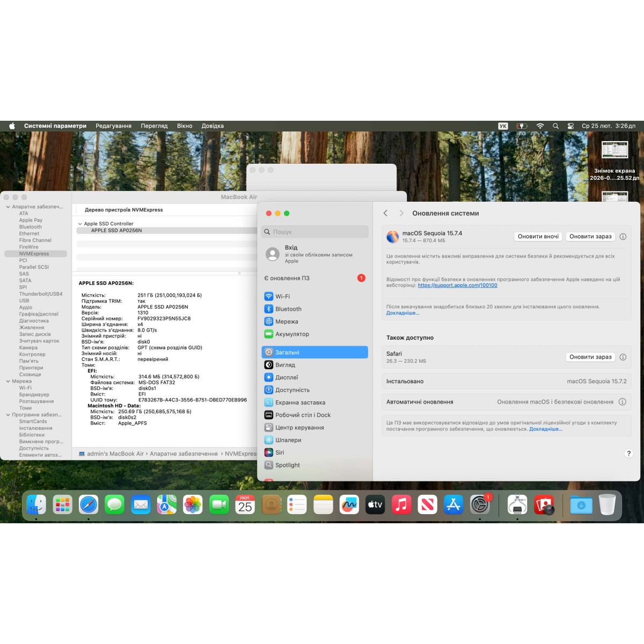The image size is (644, 644).
Task: Open Launchpad from the Dock
Action: [63, 504]
